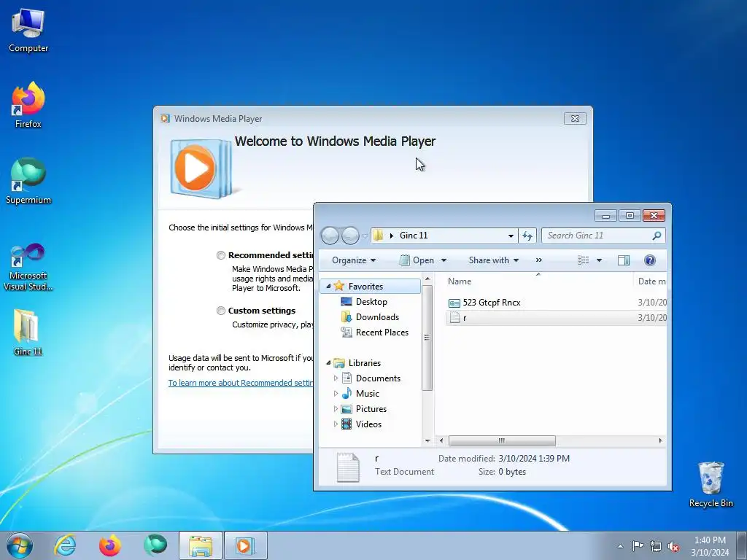The width and height of the screenshot is (747, 560).
Task: Open the recent pages dropdown arrow
Action: point(365,236)
